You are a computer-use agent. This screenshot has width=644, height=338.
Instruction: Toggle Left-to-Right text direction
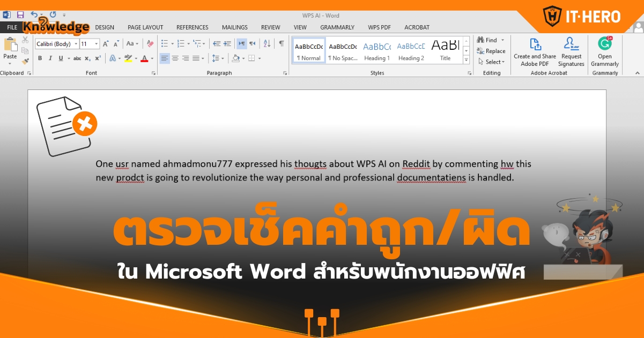[x=242, y=44]
